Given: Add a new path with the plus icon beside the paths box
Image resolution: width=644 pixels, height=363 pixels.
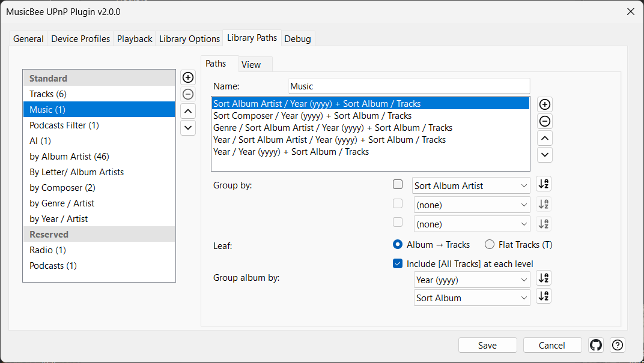Looking at the screenshot, I should (545, 104).
